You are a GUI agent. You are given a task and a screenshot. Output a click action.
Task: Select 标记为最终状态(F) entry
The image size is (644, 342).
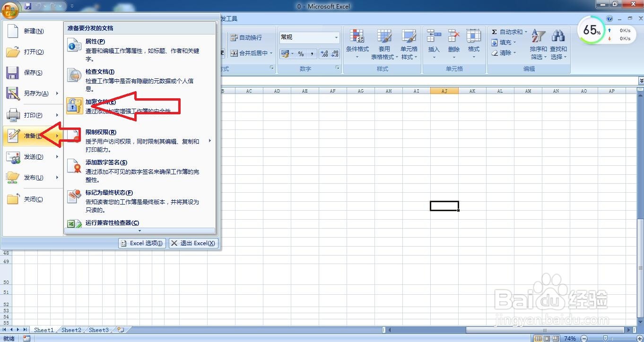139,201
